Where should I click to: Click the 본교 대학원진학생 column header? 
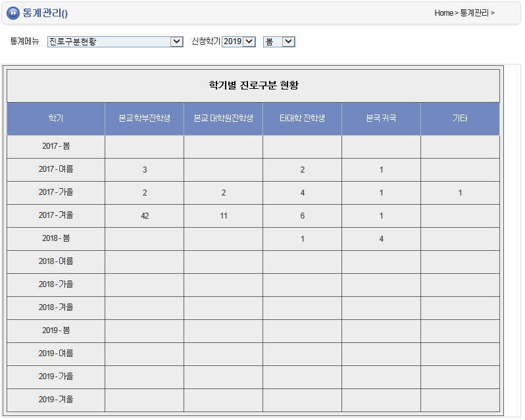223,118
